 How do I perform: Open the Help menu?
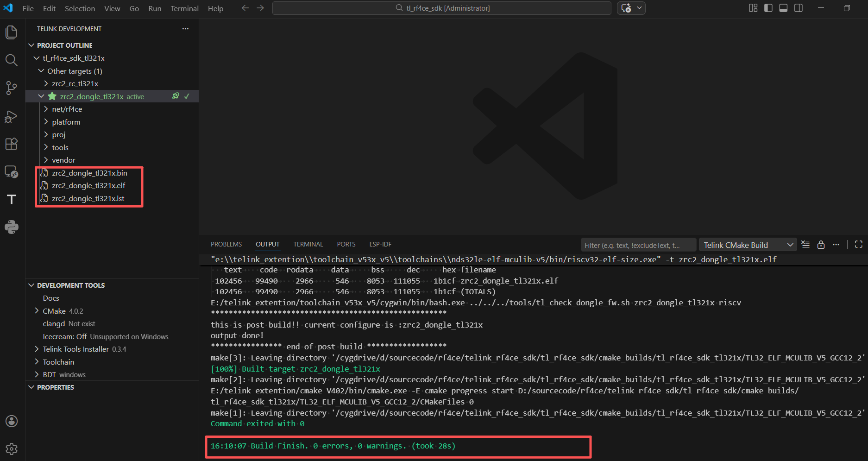(215, 8)
